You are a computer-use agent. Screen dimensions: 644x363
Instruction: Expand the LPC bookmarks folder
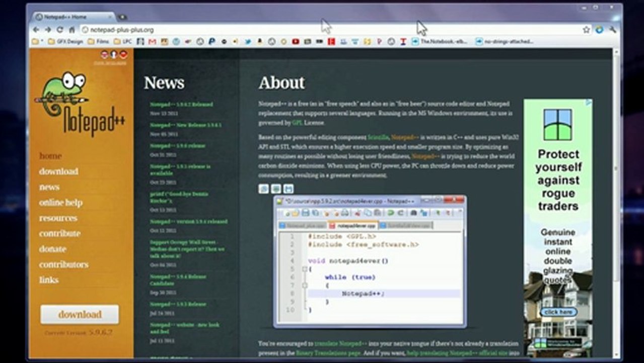[123, 42]
